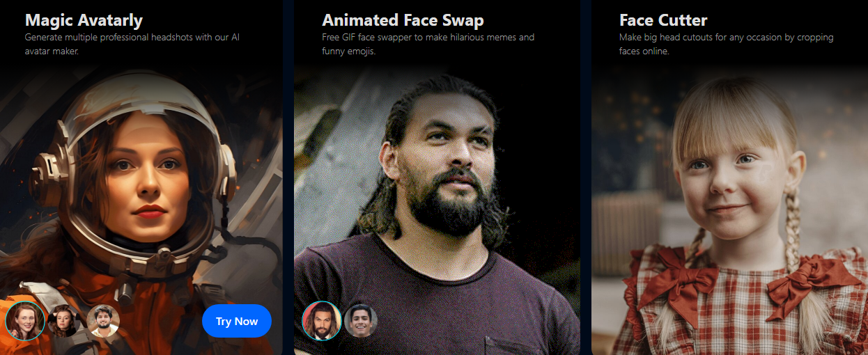This screenshot has width=868, height=355.
Task: Click the braided girl preview image
Action: [x=729, y=209]
